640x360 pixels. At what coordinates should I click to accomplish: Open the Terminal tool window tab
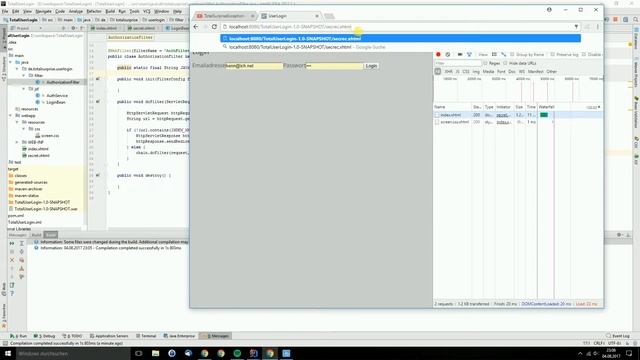(x=146, y=336)
